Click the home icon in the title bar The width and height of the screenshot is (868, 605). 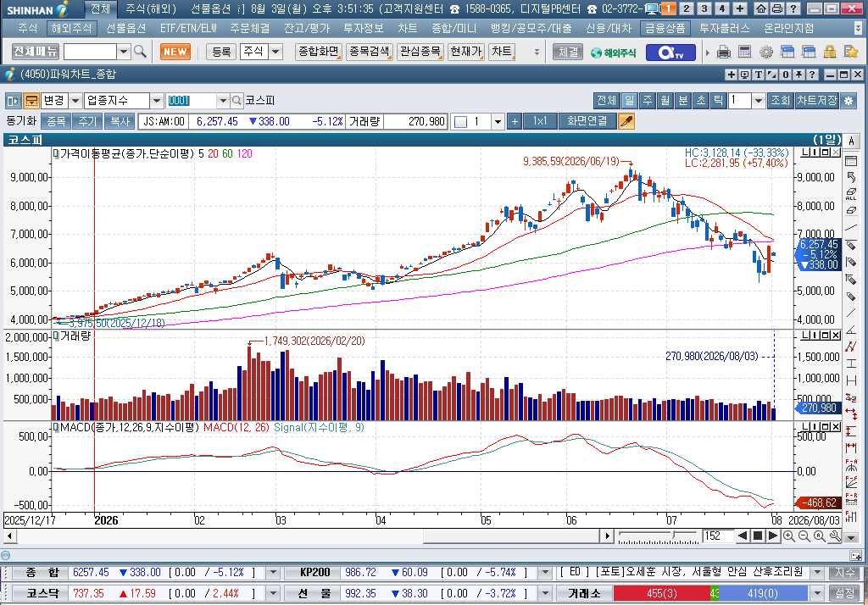click(x=761, y=8)
